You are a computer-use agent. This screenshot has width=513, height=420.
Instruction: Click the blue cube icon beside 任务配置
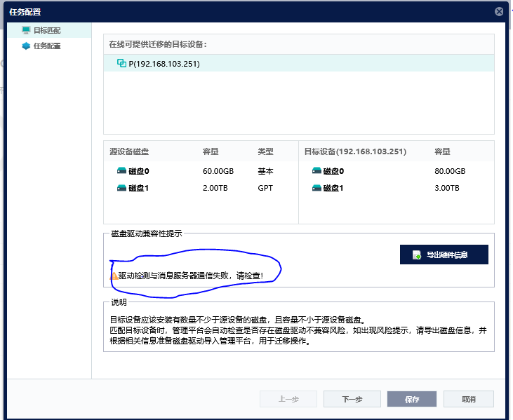point(26,46)
